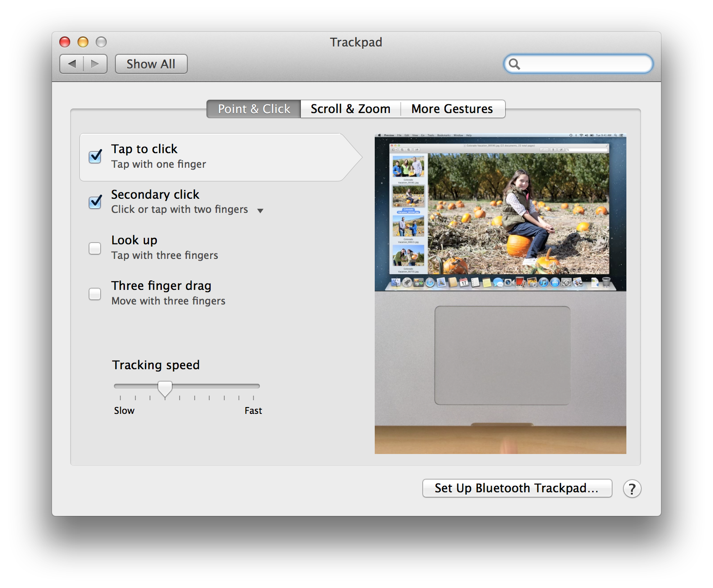Uncheck the Secondary click checkbox
713x588 pixels.
[x=95, y=201]
